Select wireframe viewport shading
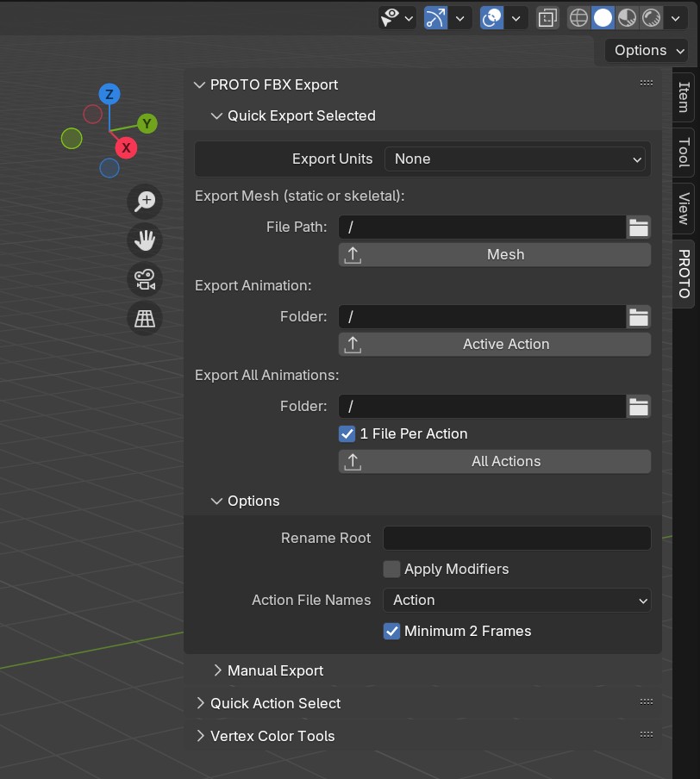The image size is (700, 779). (578, 18)
